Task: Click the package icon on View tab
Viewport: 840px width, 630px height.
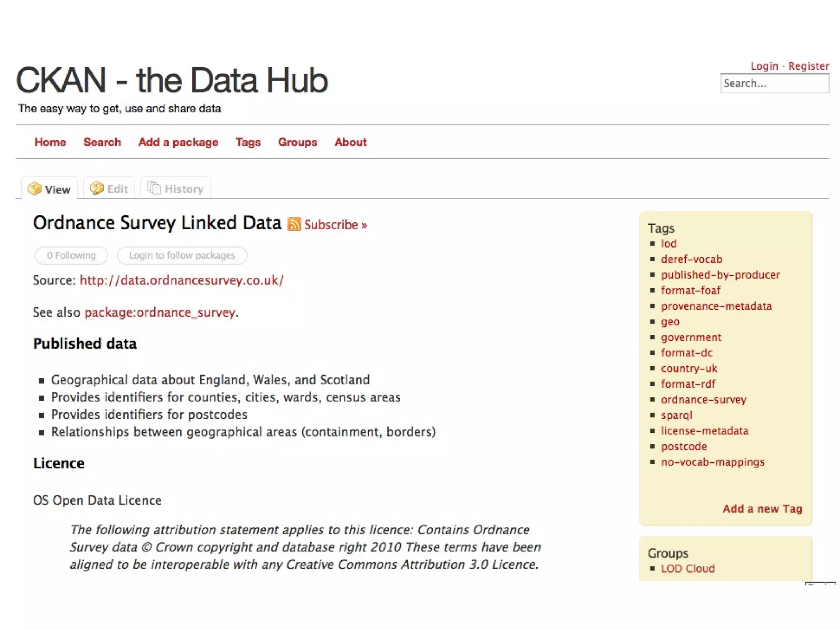Action: [34, 189]
